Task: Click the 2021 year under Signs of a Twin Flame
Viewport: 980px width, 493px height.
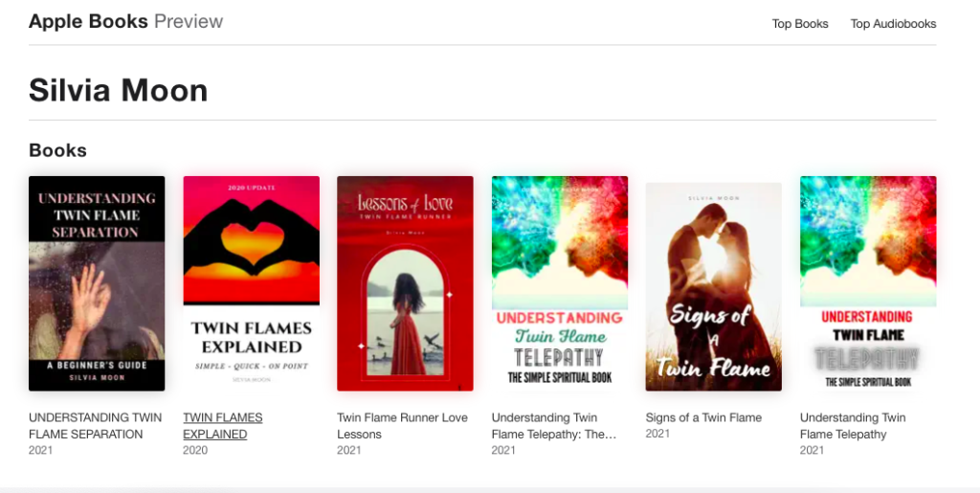Action: 657,434
